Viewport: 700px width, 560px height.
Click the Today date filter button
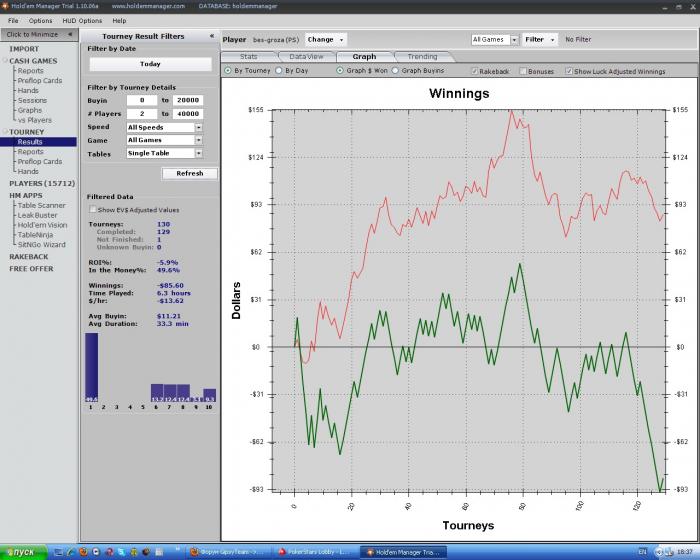click(150, 64)
